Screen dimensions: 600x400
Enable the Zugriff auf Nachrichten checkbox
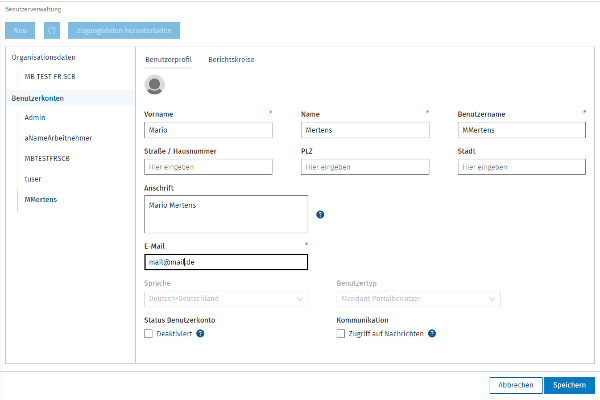point(341,333)
